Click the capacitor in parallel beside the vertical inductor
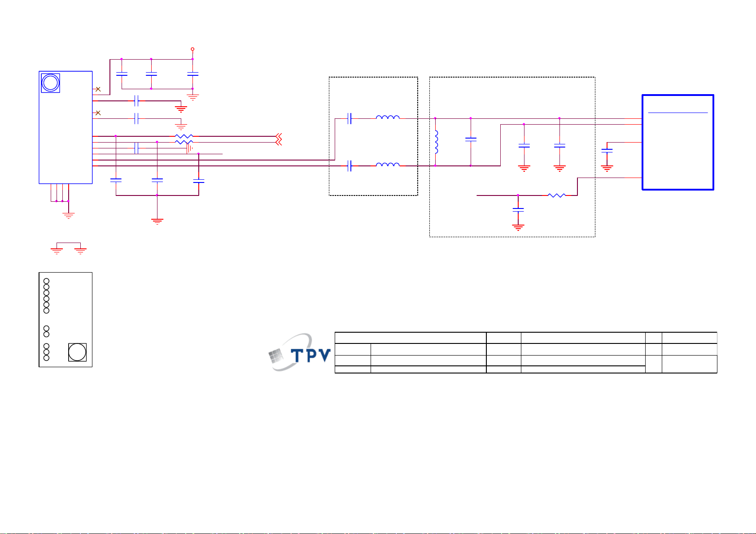 pos(471,140)
